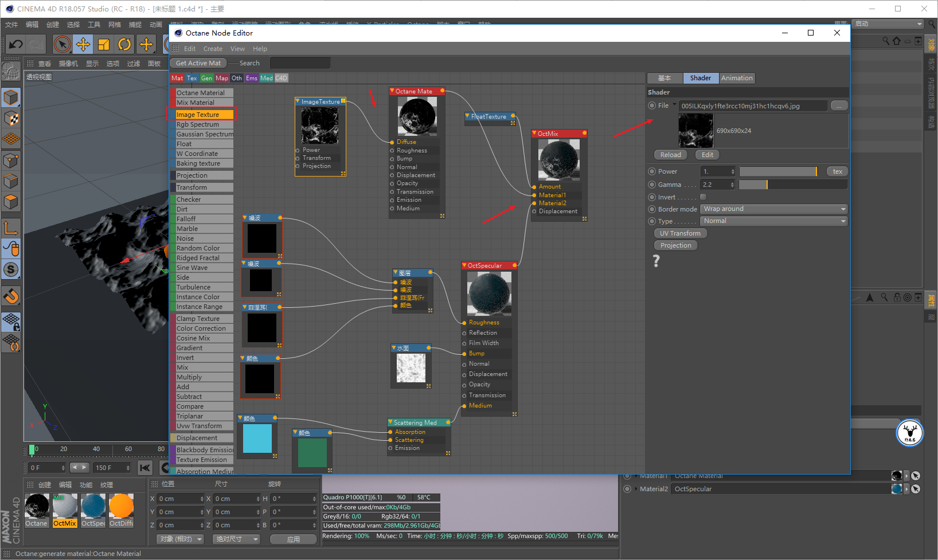Click the make editable globe icon
The height and width of the screenshot is (560, 938).
11,72
